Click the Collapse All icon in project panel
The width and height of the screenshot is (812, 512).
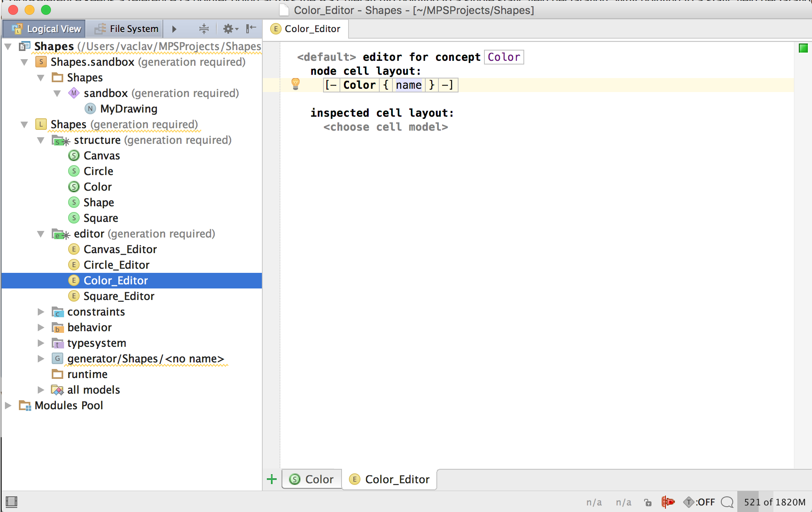click(x=204, y=29)
